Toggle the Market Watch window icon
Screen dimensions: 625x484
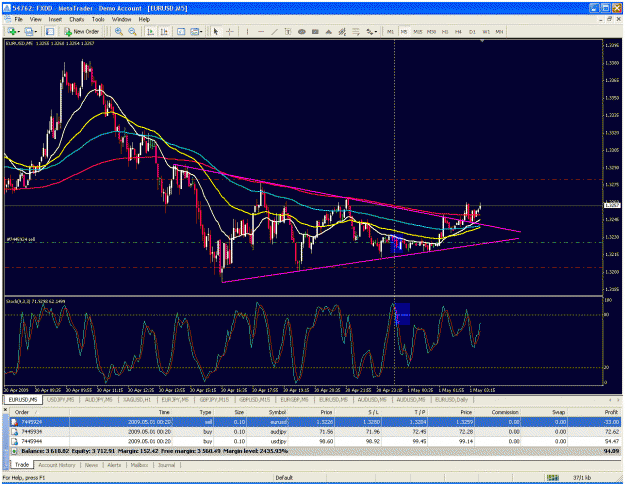(50, 31)
